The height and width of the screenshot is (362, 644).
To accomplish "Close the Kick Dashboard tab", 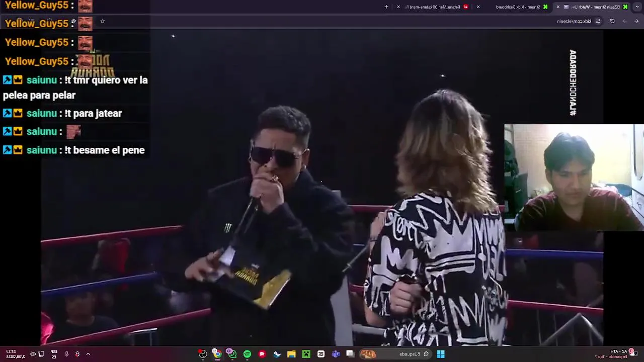I will pos(478,7).
